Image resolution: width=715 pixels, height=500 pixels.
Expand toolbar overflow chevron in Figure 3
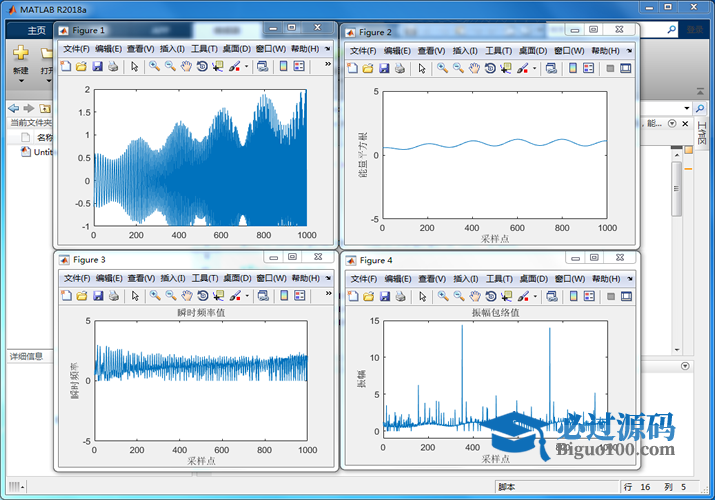tap(328, 293)
